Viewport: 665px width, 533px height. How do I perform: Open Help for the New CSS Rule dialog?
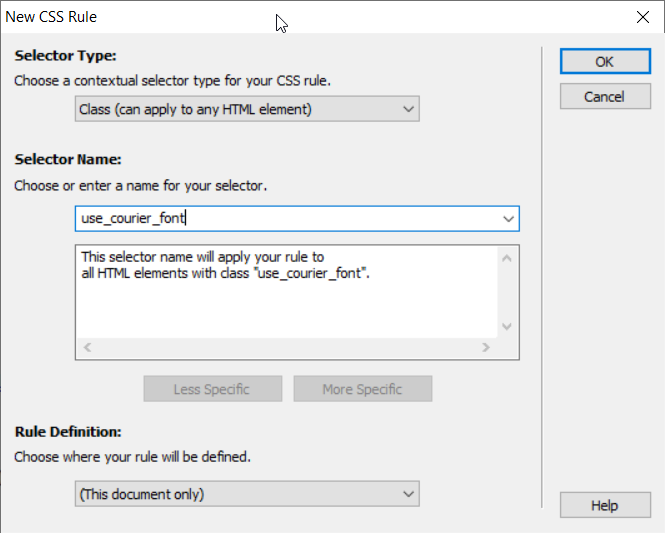tap(604, 505)
